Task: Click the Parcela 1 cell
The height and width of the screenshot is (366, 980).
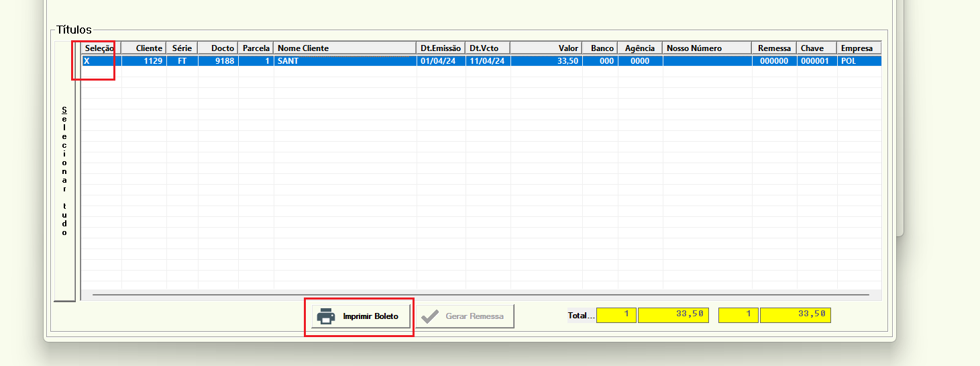Action: pos(256,60)
